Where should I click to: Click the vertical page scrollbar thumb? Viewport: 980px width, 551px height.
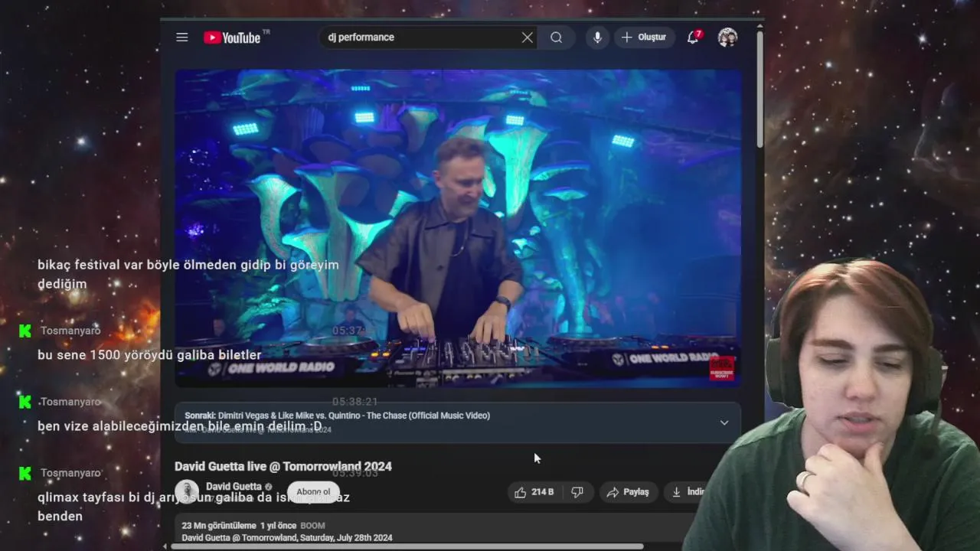point(759,88)
